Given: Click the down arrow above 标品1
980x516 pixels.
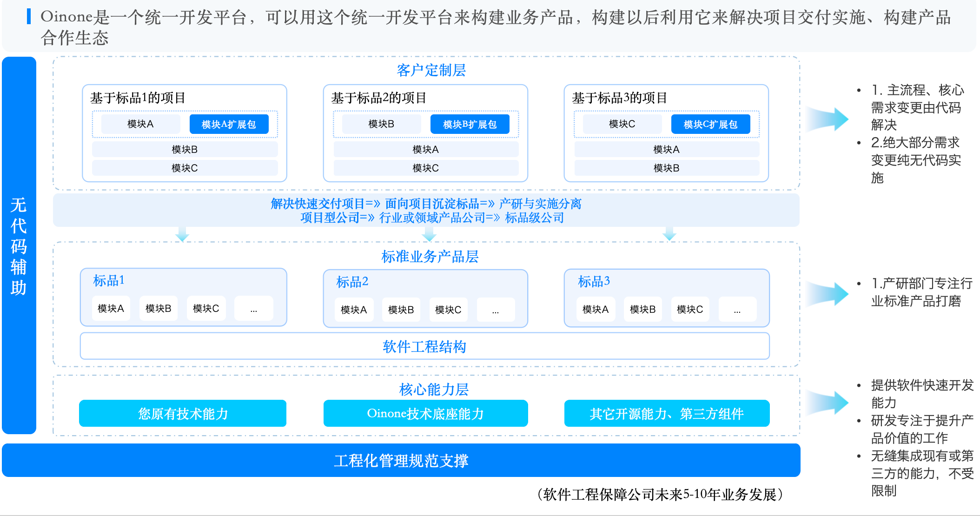Looking at the screenshot, I should (182, 234).
